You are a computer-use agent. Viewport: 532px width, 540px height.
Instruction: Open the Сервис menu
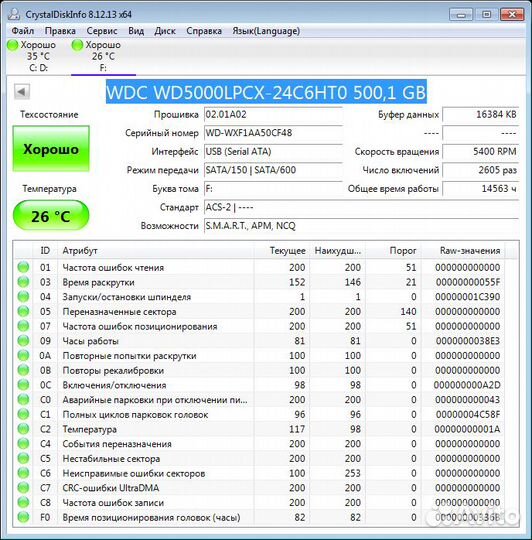click(x=102, y=31)
